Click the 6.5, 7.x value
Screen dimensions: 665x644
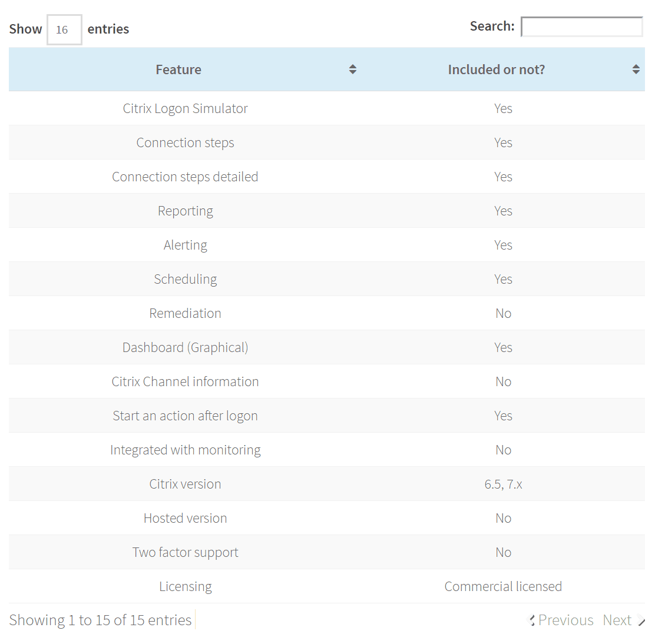pyautogui.click(x=504, y=484)
